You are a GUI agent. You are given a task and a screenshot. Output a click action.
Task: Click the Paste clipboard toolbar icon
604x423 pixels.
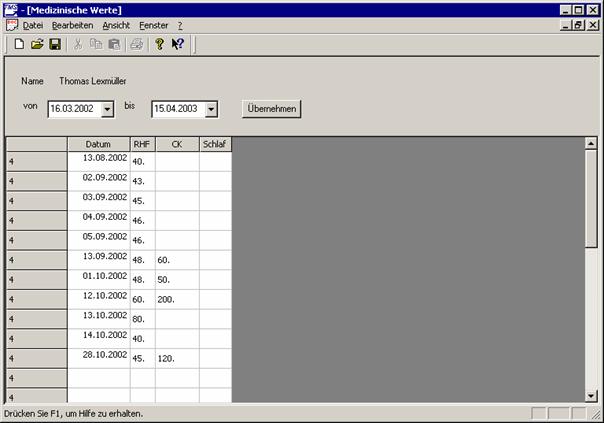tap(114, 44)
